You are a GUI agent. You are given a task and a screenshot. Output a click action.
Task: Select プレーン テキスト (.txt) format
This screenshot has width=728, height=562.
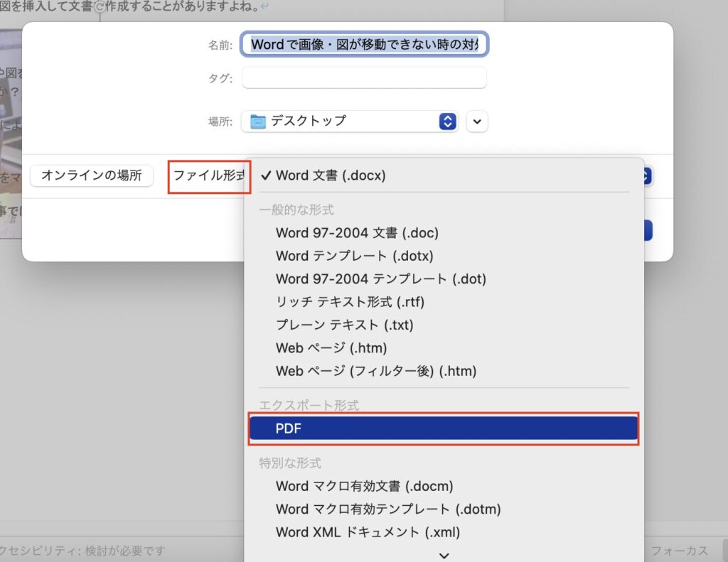point(344,325)
